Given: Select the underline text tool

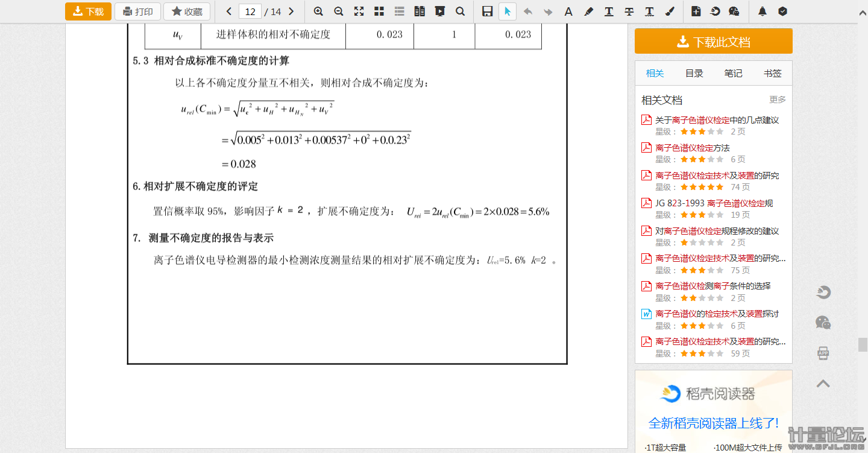Looking at the screenshot, I should coord(609,11).
